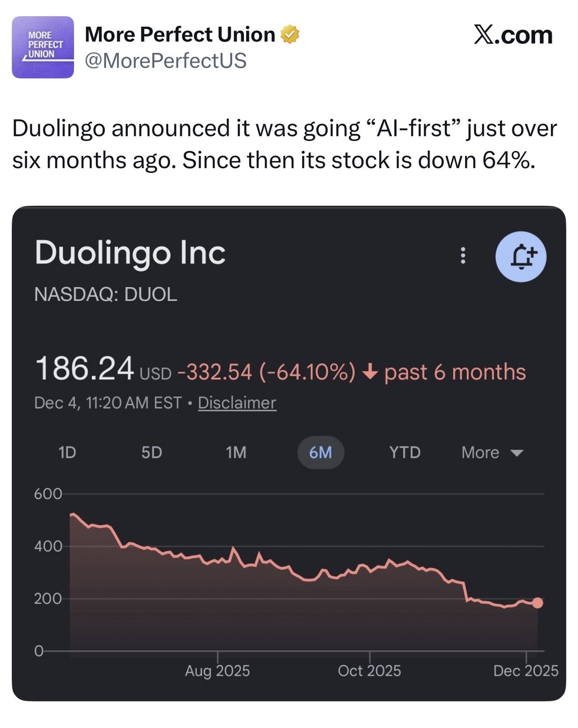The image size is (578, 728).
Task: Open the three-dot options menu
Action: 462,255
